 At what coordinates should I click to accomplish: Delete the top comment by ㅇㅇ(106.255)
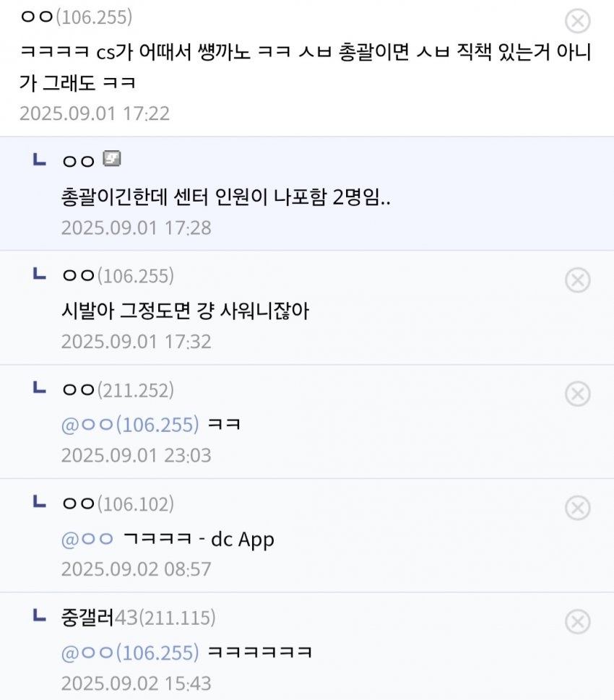[x=576, y=22]
